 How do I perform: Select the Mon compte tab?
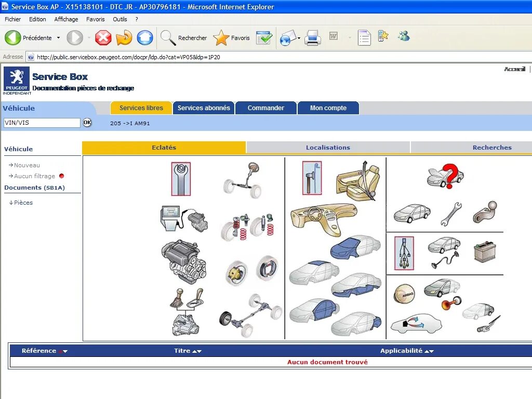(328, 108)
